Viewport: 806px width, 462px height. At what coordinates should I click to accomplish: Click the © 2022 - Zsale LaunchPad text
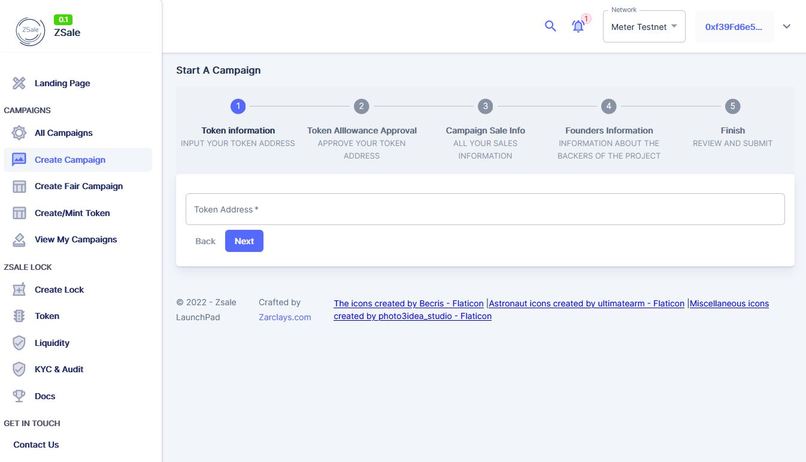coord(206,310)
